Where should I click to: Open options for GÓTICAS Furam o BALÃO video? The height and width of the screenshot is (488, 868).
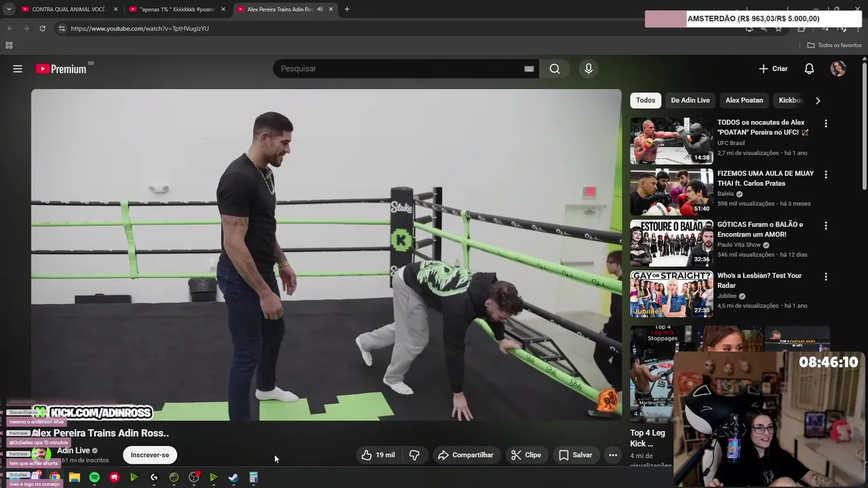(x=825, y=225)
